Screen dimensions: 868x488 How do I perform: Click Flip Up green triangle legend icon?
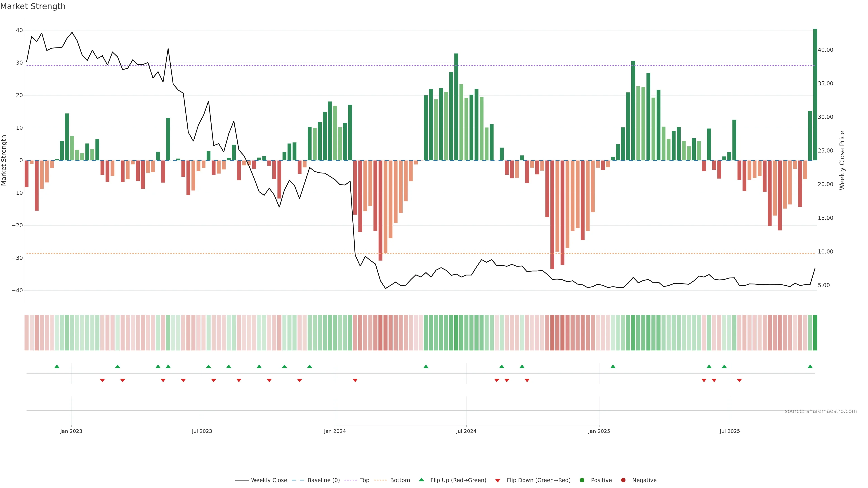421,480
